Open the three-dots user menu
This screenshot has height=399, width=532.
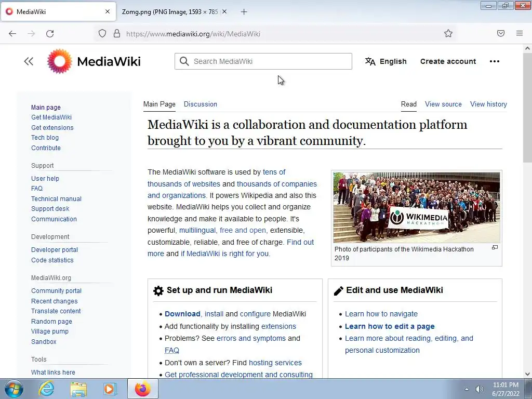(x=495, y=61)
